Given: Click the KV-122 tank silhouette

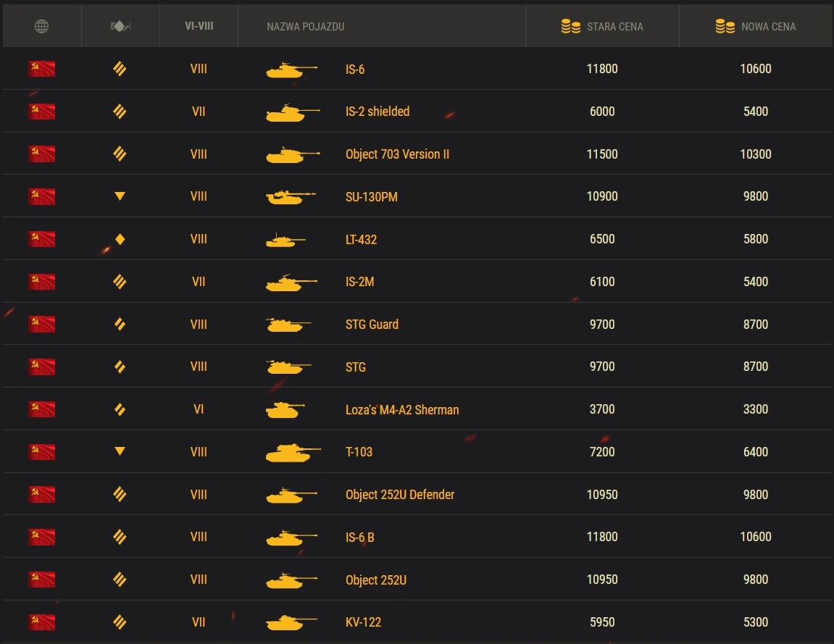Looking at the screenshot, I should (291, 622).
